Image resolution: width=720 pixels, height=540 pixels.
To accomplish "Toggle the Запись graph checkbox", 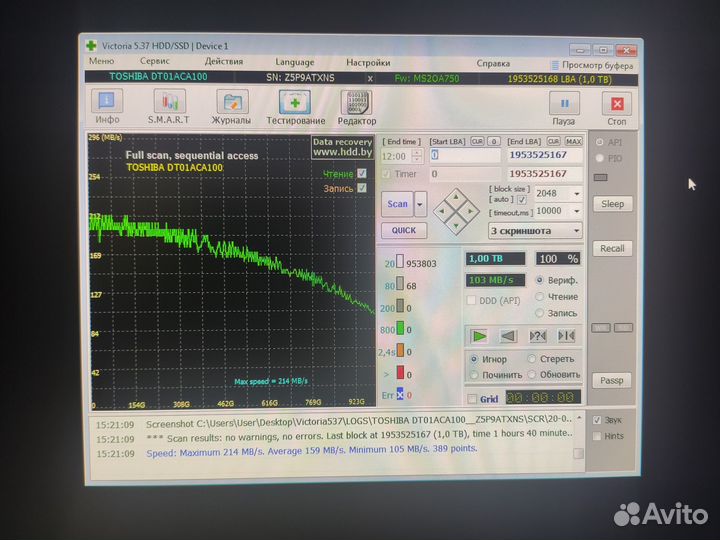I will coord(362,187).
